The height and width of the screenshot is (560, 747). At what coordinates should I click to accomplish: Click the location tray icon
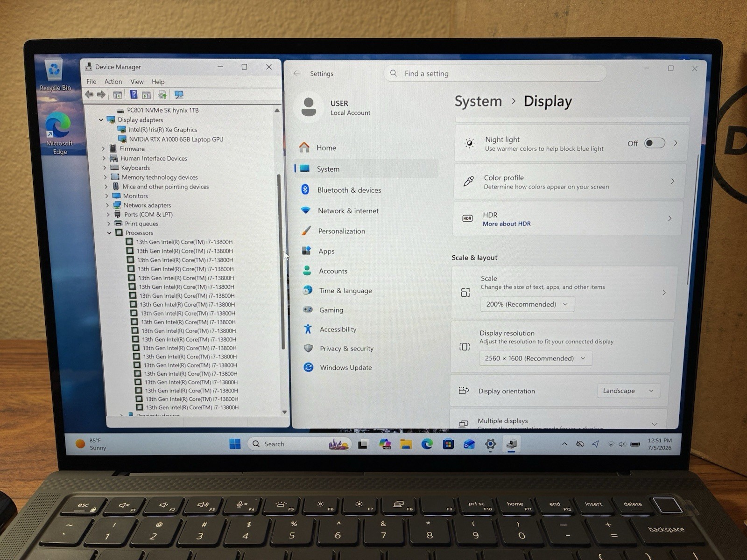(595, 444)
